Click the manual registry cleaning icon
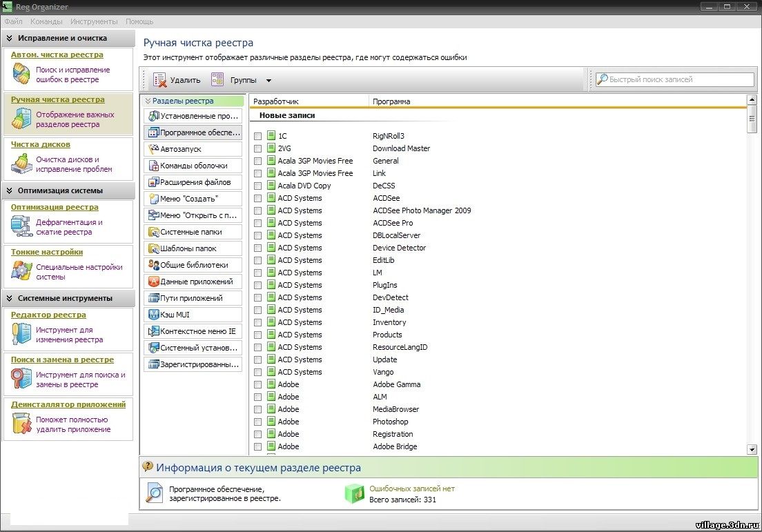Viewport: 762px width, 532px height. pos(21,119)
